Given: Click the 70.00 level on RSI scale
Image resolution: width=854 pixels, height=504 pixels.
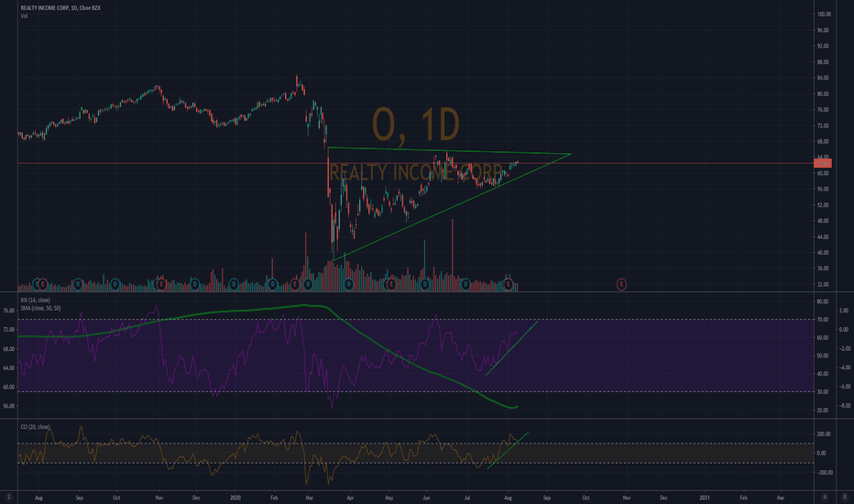Looking at the screenshot, I should click(823, 319).
